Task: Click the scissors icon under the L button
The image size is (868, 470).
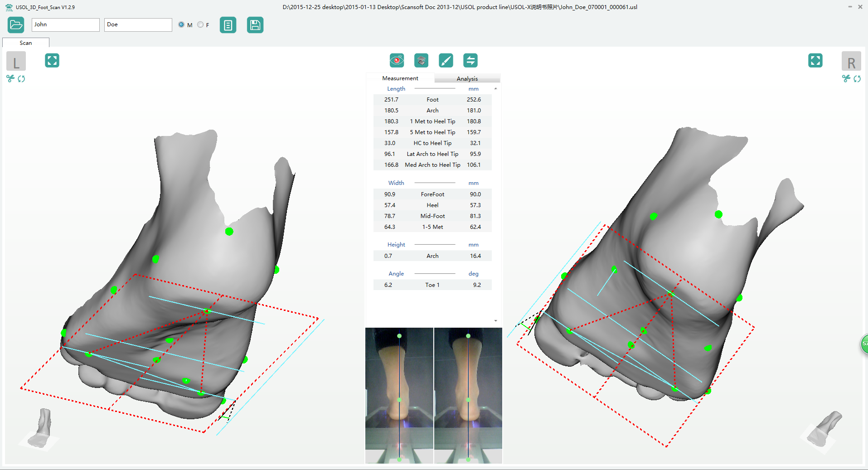Action: [10, 79]
